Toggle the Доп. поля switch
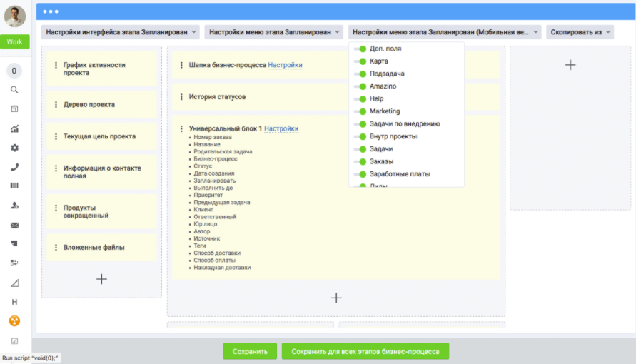The height and width of the screenshot is (364, 636). click(x=360, y=49)
